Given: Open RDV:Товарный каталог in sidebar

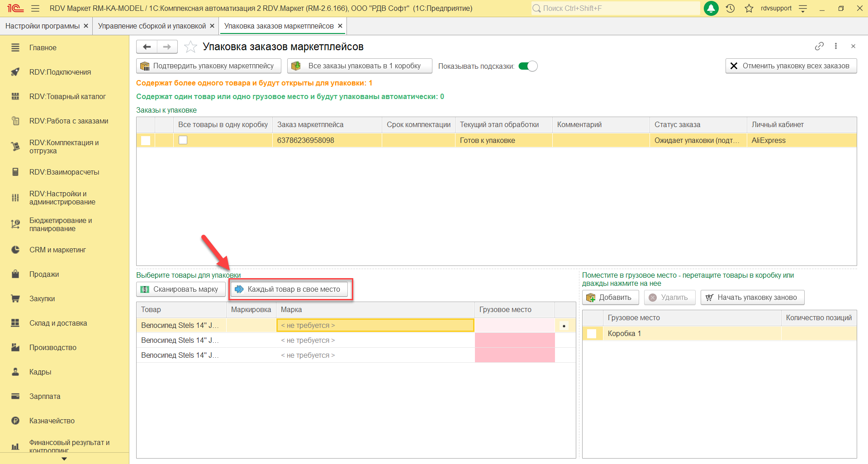Looking at the screenshot, I should [67, 96].
